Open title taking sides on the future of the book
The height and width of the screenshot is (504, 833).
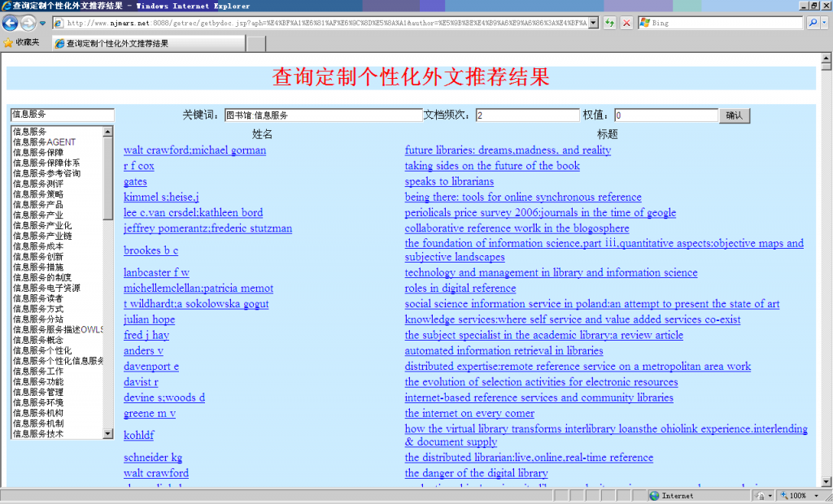(492, 166)
